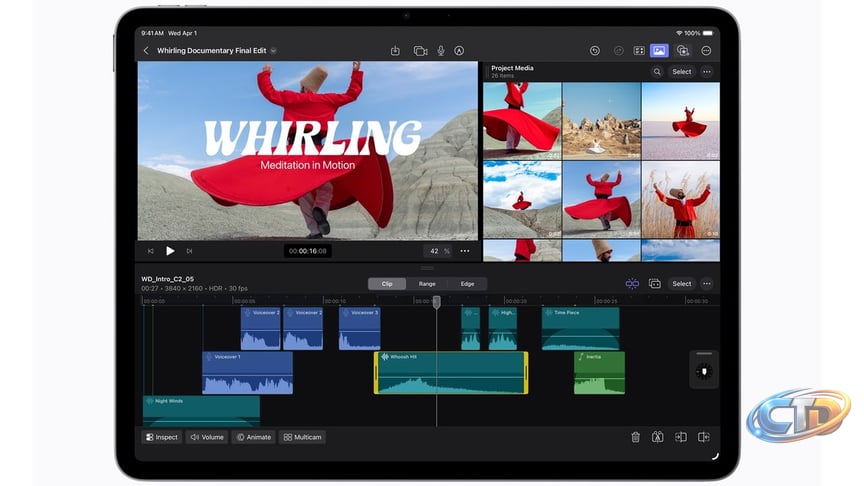Screen dimensions: 864x486
Task: Toggle the Multicam button
Action: point(302,437)
